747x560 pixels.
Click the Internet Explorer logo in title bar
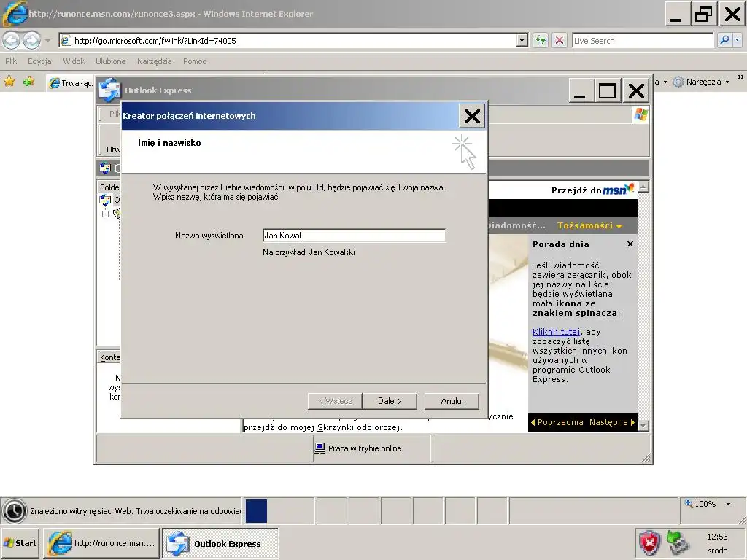point(15,13)
